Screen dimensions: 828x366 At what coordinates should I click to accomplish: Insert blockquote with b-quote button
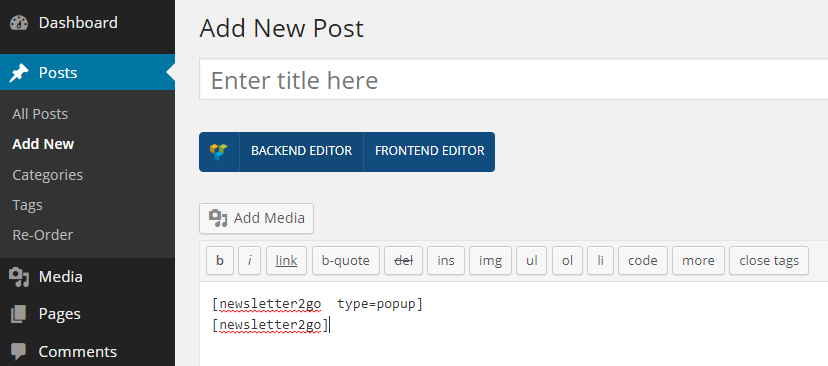tap(345, 260)
